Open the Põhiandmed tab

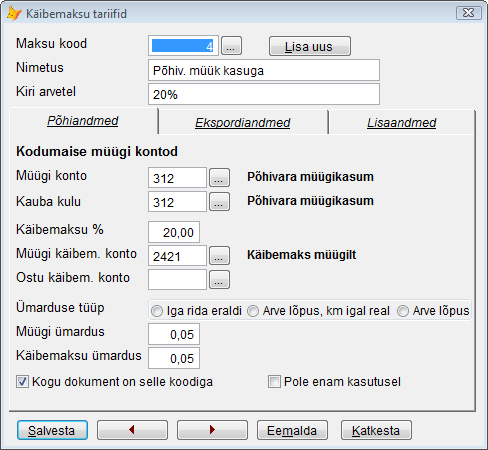[83, 120]
